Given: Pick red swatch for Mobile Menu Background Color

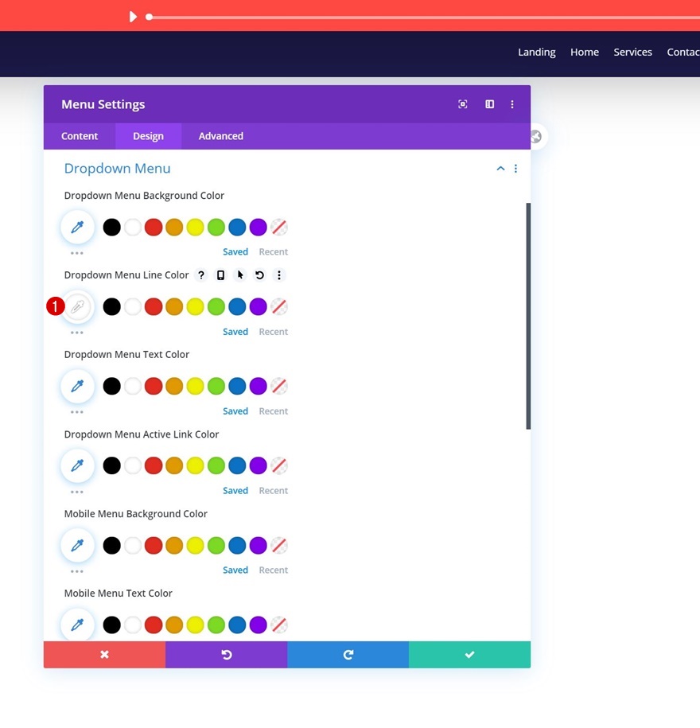Looking at the screenshot, I should tap(154, 545).
